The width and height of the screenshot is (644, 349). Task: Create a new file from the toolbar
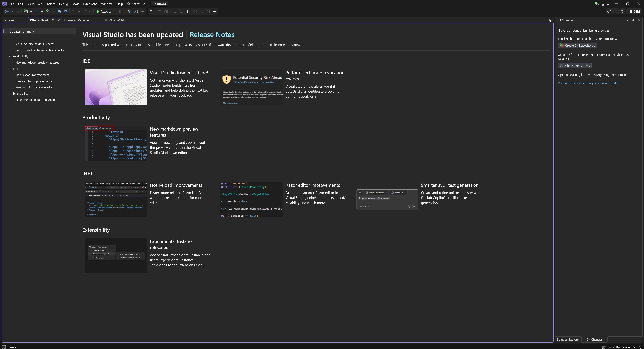(26, 11)
